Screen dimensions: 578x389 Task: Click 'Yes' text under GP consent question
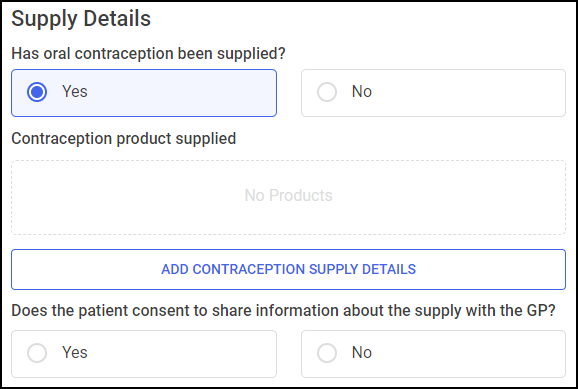74,352
